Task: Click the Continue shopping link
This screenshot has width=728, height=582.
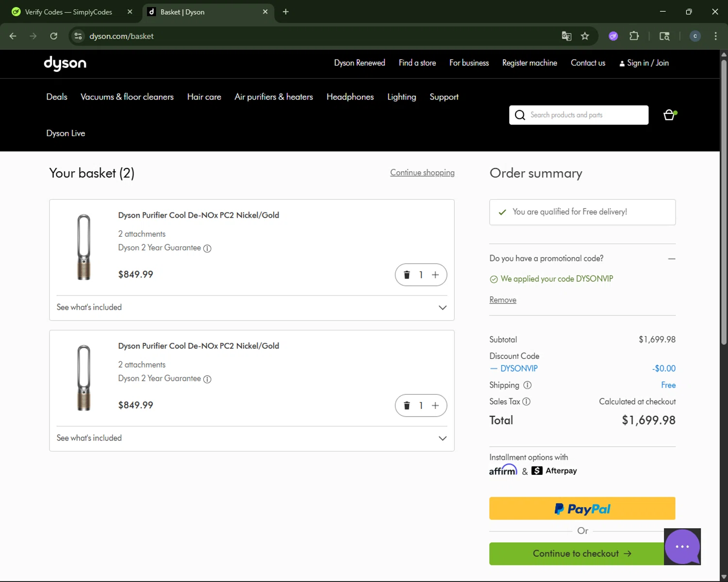Action: pyautogui.click(x=422, y=173)
